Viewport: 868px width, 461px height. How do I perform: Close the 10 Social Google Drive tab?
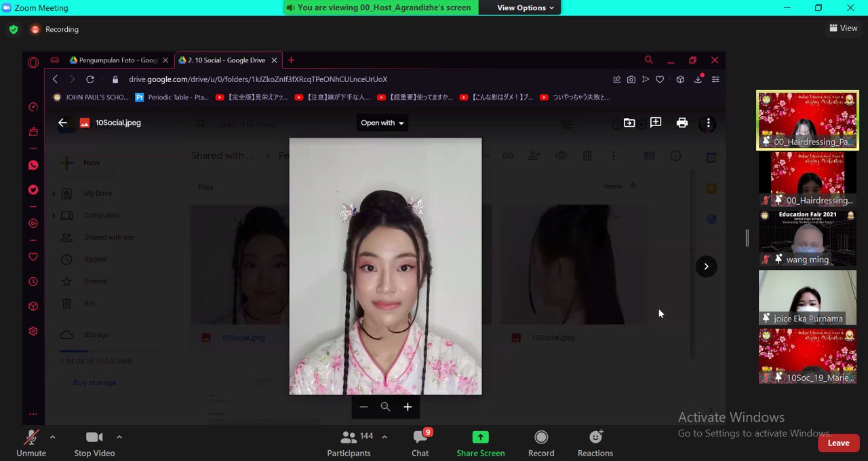(x=275, y=60)
